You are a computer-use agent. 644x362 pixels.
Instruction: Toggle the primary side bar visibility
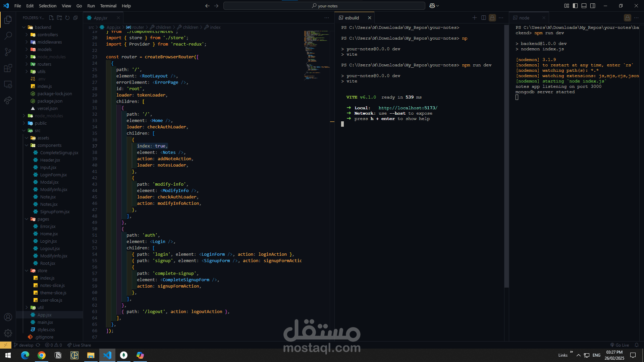(x=575, y=6)
